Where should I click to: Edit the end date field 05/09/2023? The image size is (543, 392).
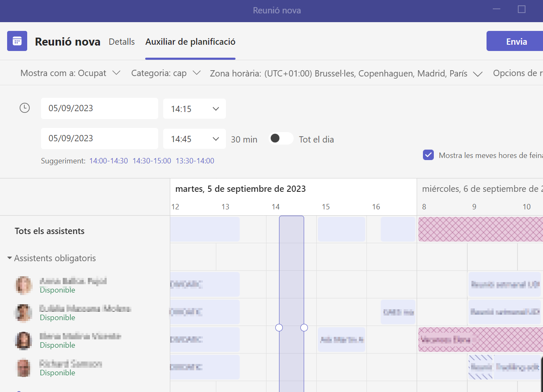(100, 138)
